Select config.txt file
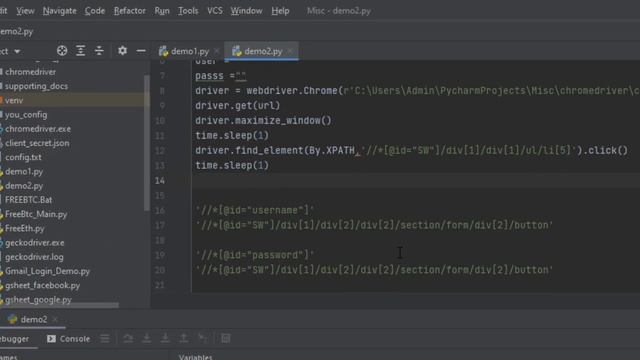 click(23, 157)
